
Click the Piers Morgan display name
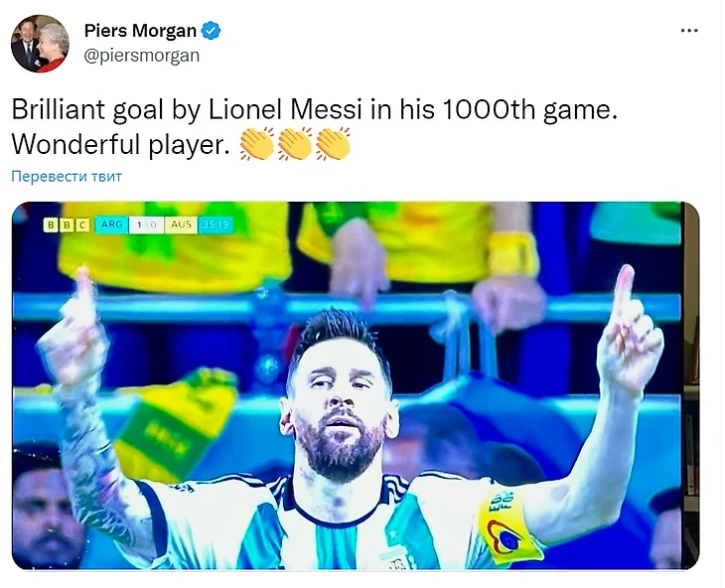[x=140, y=31]
